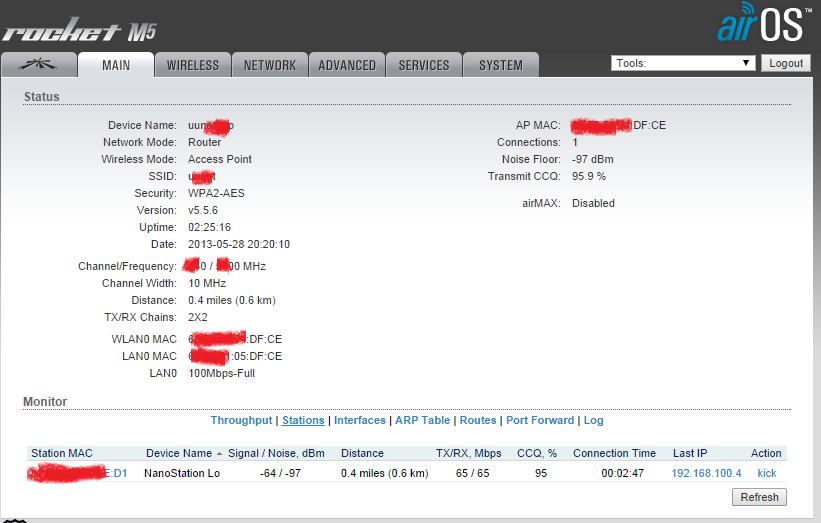Go to the ADVANCED tab
Image resolution: width=821 pixels, height=523 pixels.
coord(347,65)
